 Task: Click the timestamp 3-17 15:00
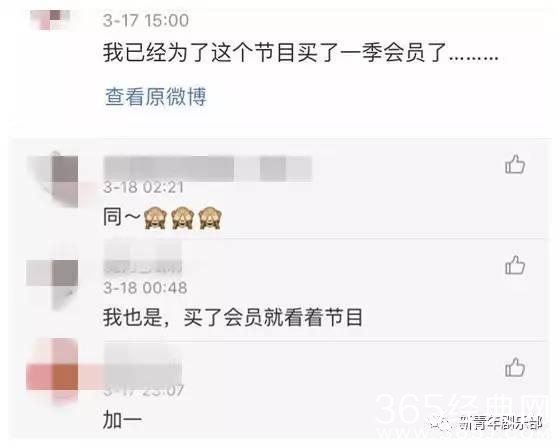146,20
